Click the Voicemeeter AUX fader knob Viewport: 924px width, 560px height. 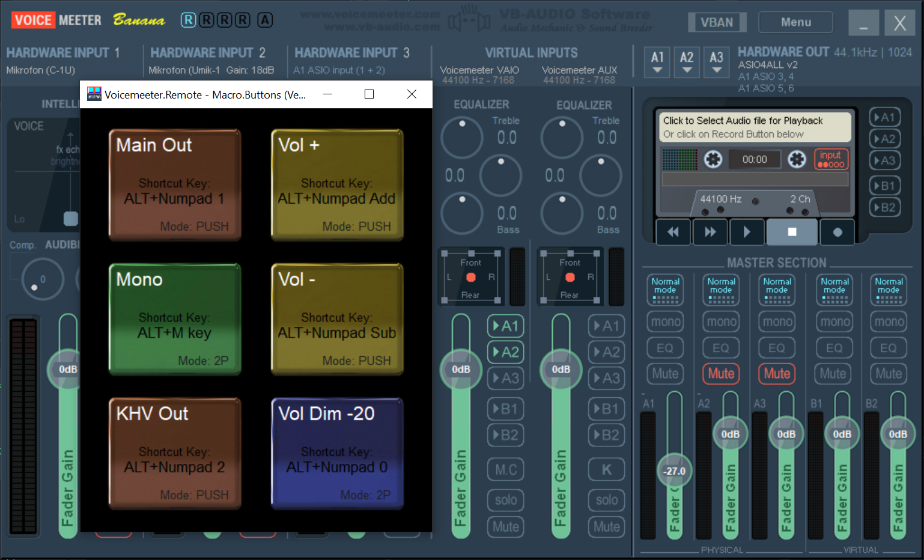pyautogui.click(x=561, y=369)
